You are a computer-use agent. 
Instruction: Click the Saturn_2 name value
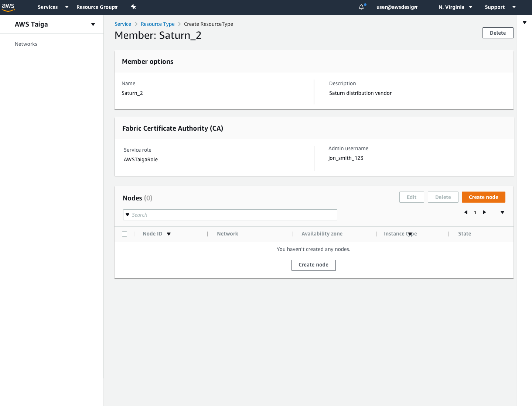click(132, 93)
